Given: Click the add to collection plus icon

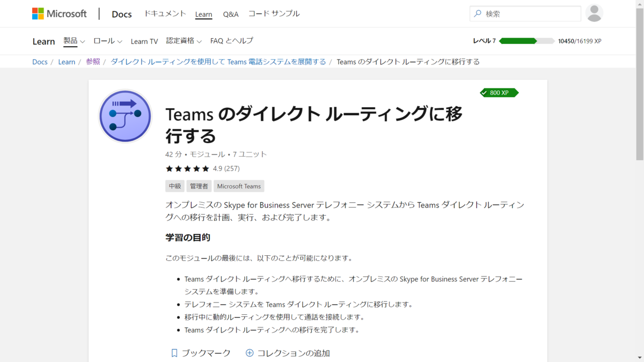Looking at the screenshot, I should click(249, 353).
